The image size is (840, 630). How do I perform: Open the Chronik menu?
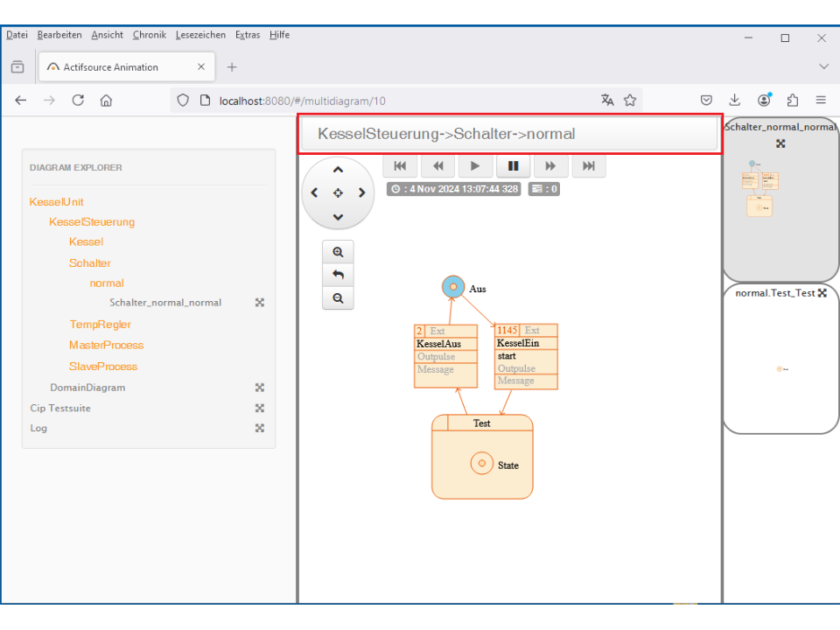tap(149, 35)
